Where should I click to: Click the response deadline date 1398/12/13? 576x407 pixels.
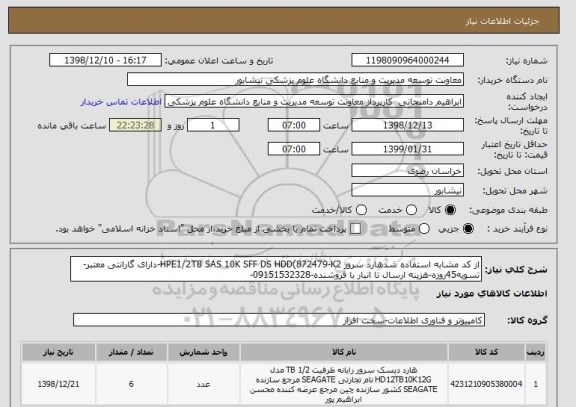point(407,125)
